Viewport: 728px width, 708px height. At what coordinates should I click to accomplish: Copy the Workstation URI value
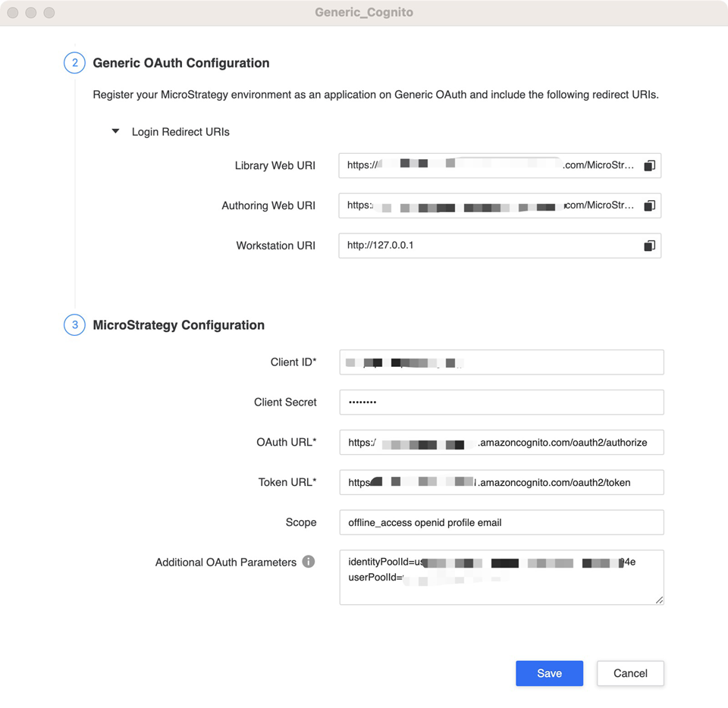[649, 246]
